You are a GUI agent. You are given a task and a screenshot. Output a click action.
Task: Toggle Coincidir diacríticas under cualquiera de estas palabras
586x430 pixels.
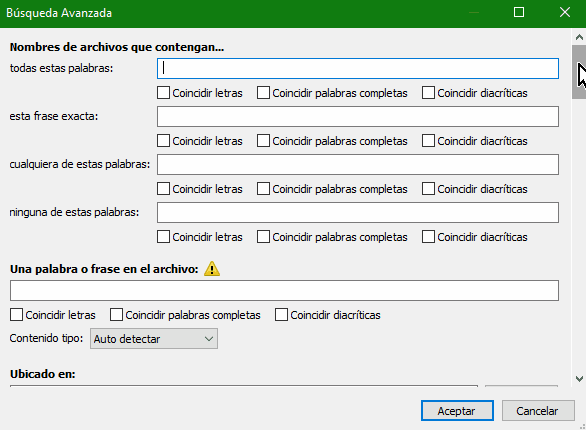428,189
